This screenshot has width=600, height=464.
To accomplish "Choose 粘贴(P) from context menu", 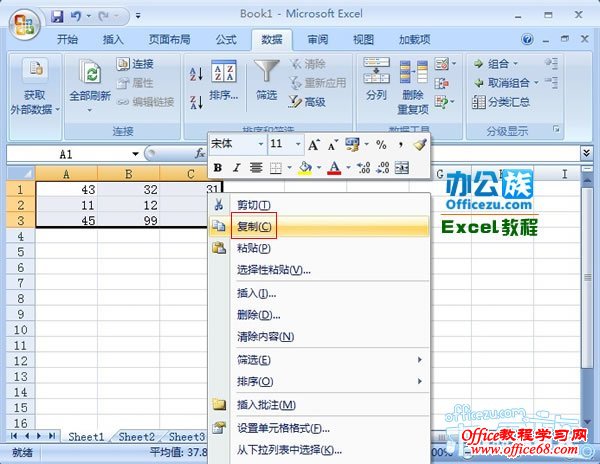I will (x=319, y=248).
